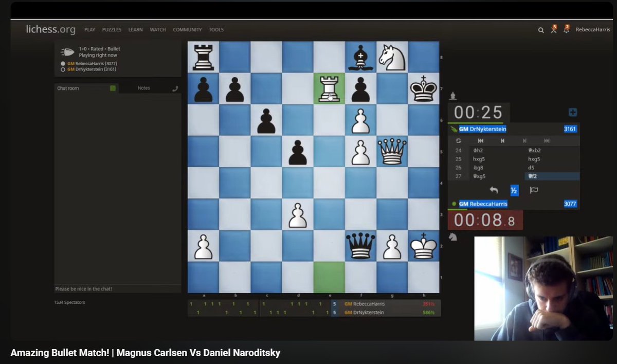Select the black pawn on c6
The image size is (617, 364).
(x=266, y=120)
